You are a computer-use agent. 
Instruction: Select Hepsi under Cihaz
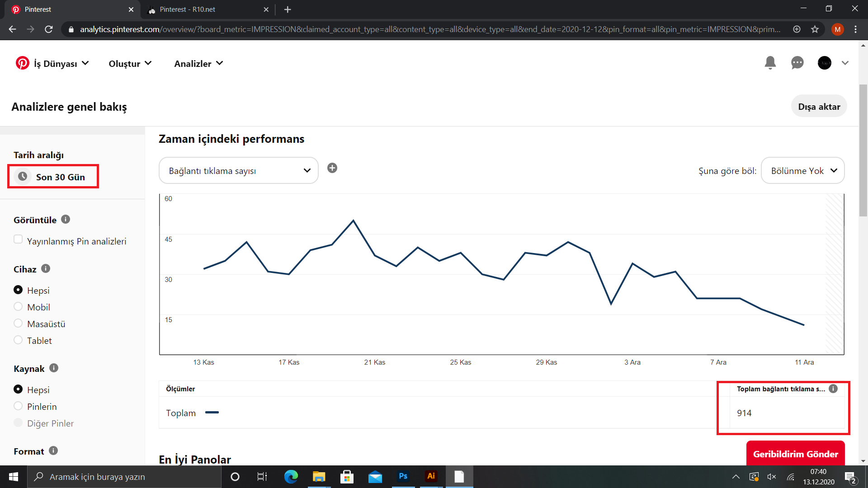click(x=18, y=290)
